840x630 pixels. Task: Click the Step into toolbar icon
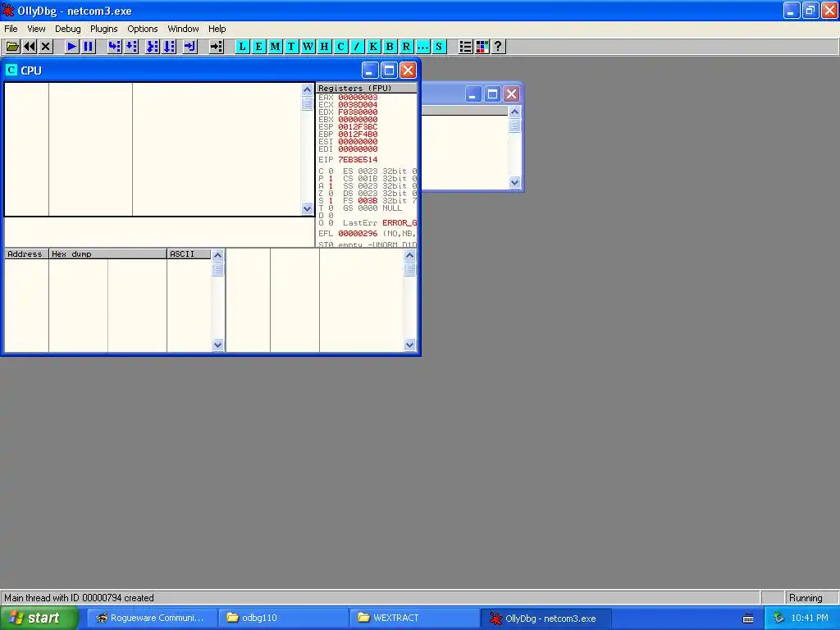[x=114, y=47]
